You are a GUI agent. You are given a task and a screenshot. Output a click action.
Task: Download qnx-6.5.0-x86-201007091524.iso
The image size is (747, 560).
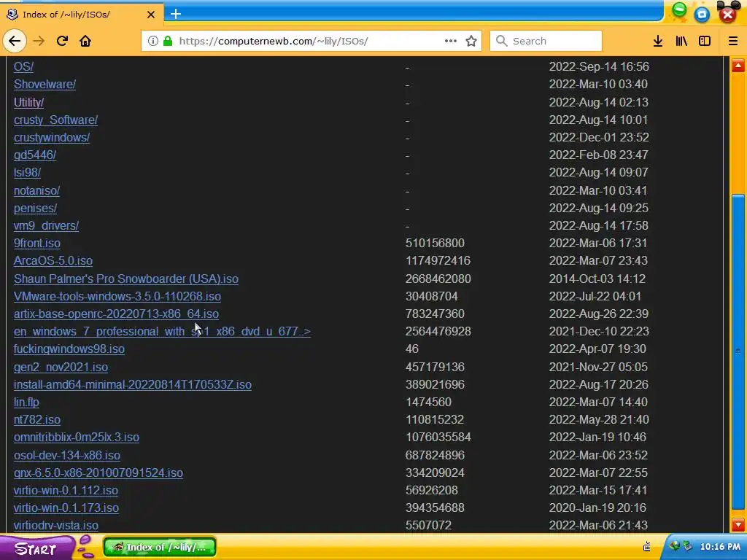pos(98,472)
